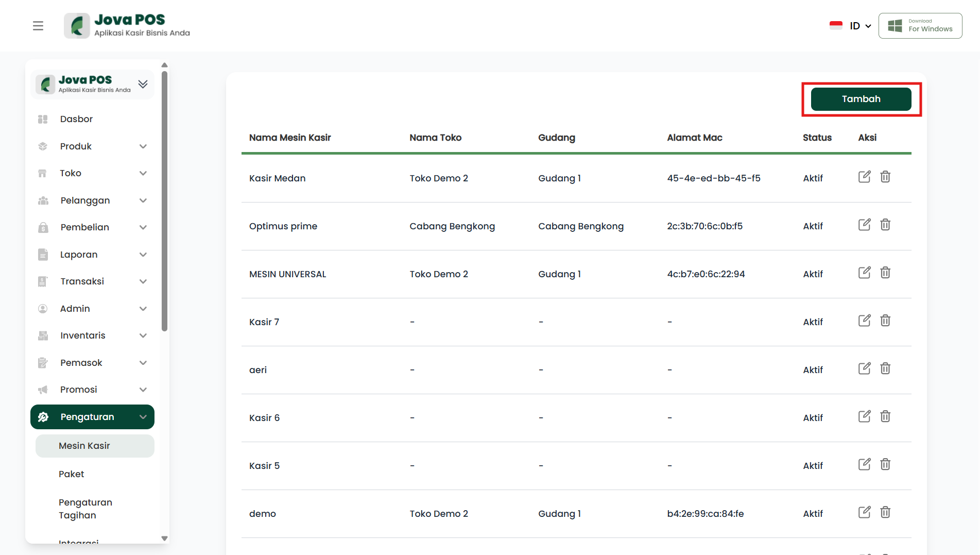
Task: Delete the Kasir 5 entry
Action: click(885, 464)
